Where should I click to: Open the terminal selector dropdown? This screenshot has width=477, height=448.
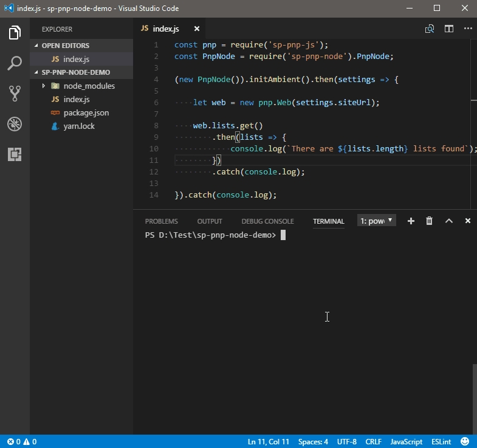(377, 221)
